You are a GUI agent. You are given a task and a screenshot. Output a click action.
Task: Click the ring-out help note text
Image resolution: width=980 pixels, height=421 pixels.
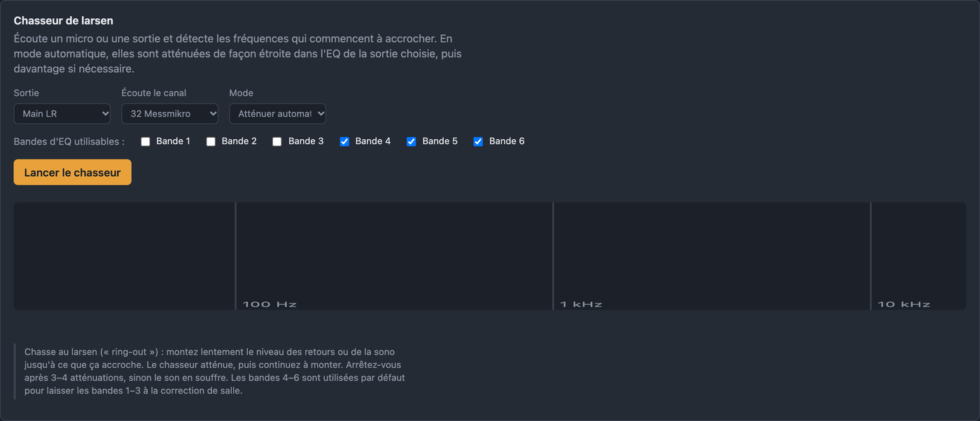[215, 371]
